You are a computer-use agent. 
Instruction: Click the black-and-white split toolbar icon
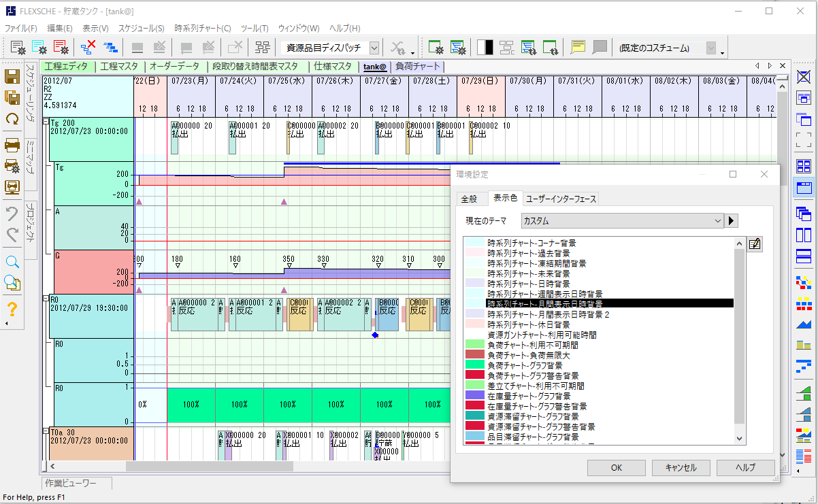[x=485, y=47]
